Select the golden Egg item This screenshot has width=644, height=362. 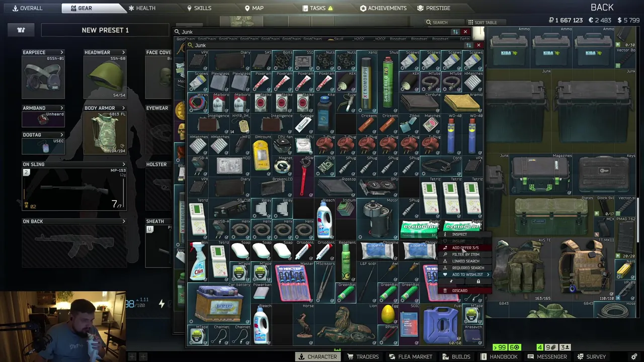click(388, 314)
